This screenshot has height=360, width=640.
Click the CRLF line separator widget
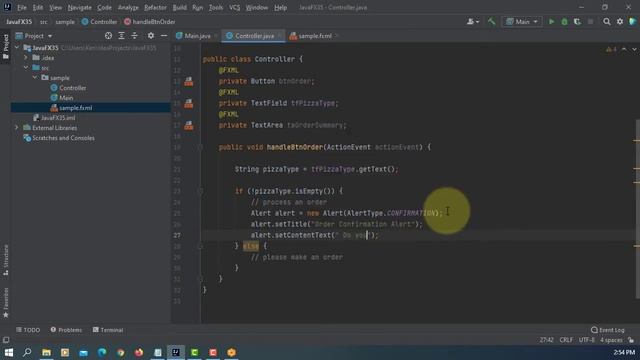point(566,340)
